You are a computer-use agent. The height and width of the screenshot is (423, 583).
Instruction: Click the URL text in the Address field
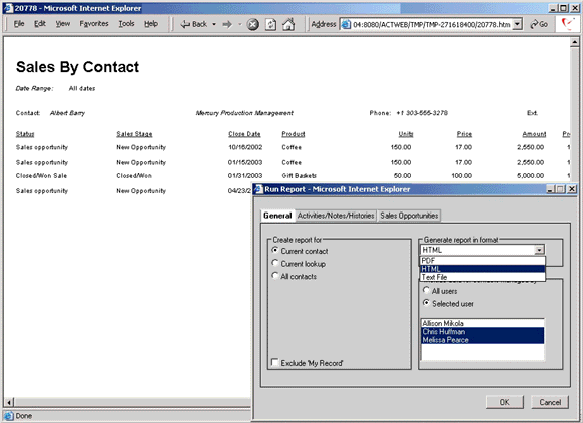[431, 25]
